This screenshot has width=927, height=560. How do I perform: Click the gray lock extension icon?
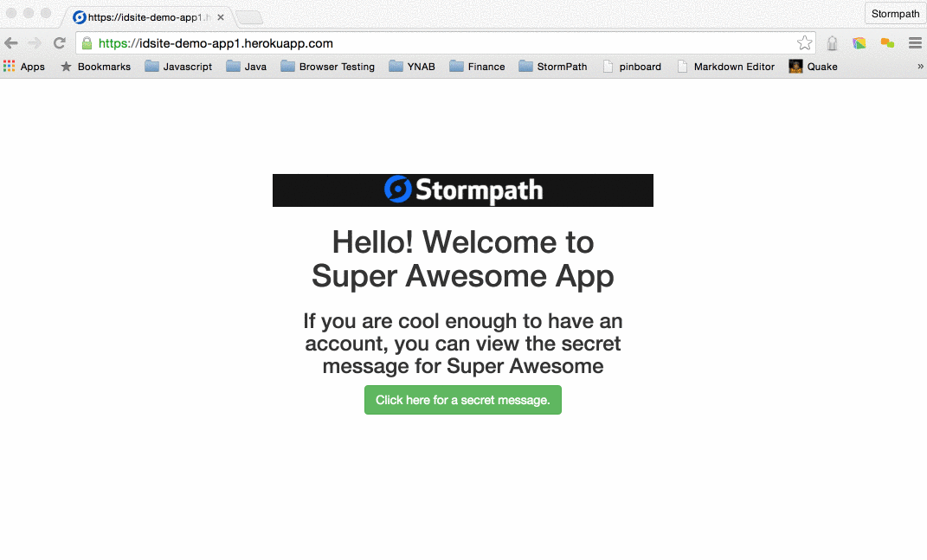[832, 43]
